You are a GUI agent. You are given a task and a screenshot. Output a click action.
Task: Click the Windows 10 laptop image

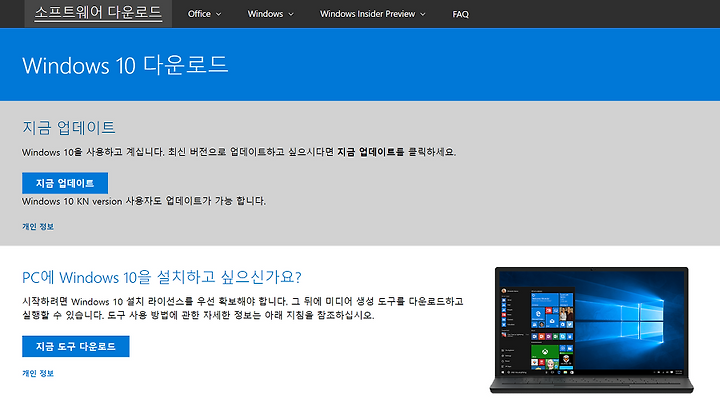point(591,330)
